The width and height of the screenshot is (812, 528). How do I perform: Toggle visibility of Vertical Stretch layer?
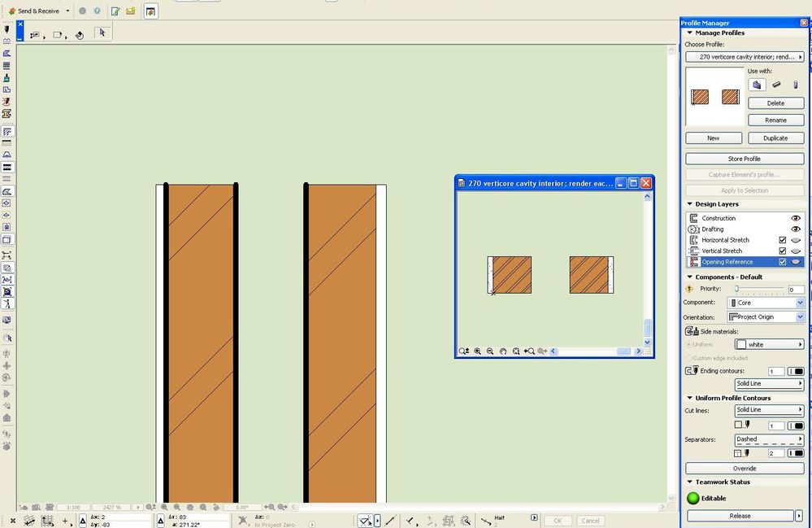796,251
